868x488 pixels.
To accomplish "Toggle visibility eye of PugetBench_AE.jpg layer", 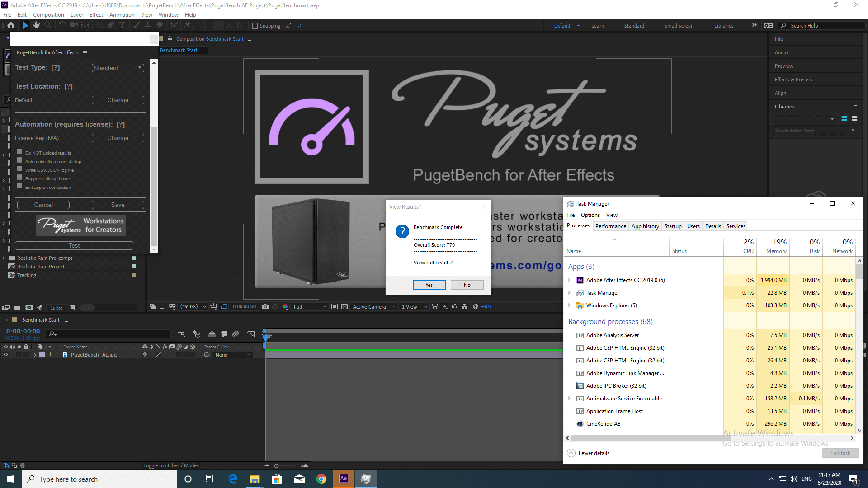I will coord(6,355).
